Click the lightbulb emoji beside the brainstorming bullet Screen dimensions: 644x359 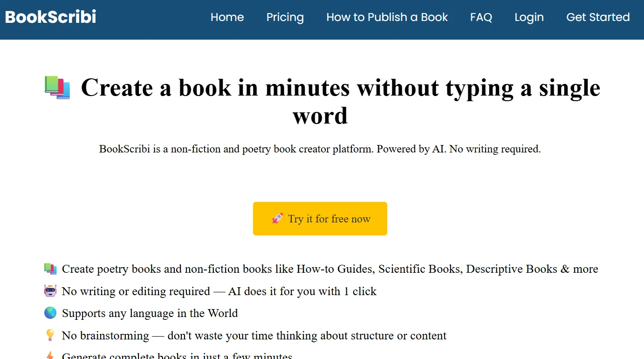click(x=50, y=335)
